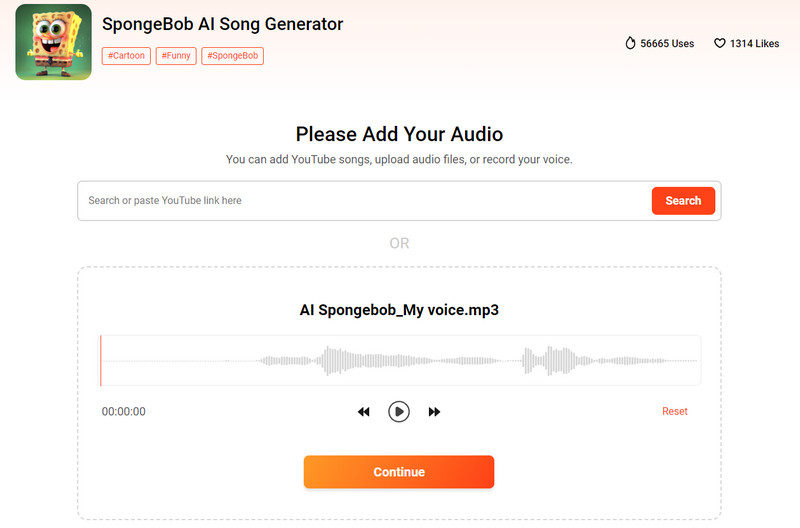Image resolution: width=800 pixels, height=528 pixels.
Task: Reset the uploaded audio file
Action: coord(675,411)
